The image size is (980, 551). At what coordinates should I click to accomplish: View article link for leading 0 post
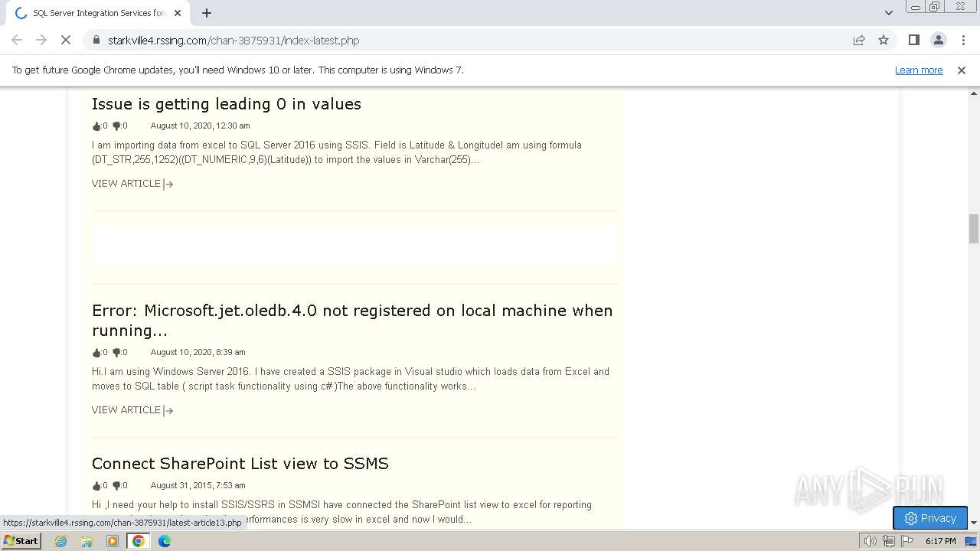(x=132, y=184)
